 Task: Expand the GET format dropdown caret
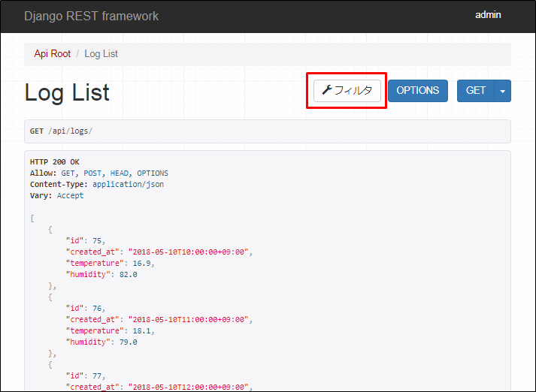(x=503, y=91)
